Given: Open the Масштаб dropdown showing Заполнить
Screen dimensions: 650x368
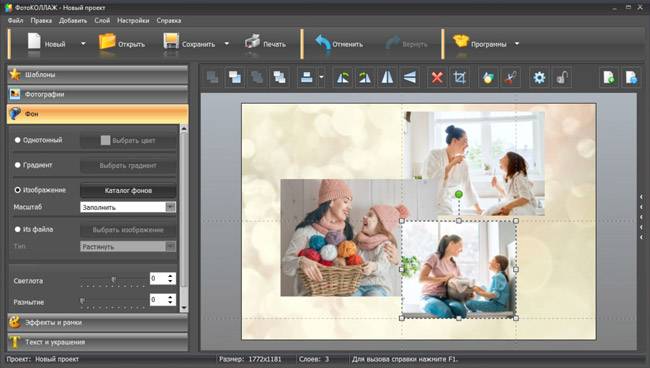Looking at the screenshot, I should 128,207.
